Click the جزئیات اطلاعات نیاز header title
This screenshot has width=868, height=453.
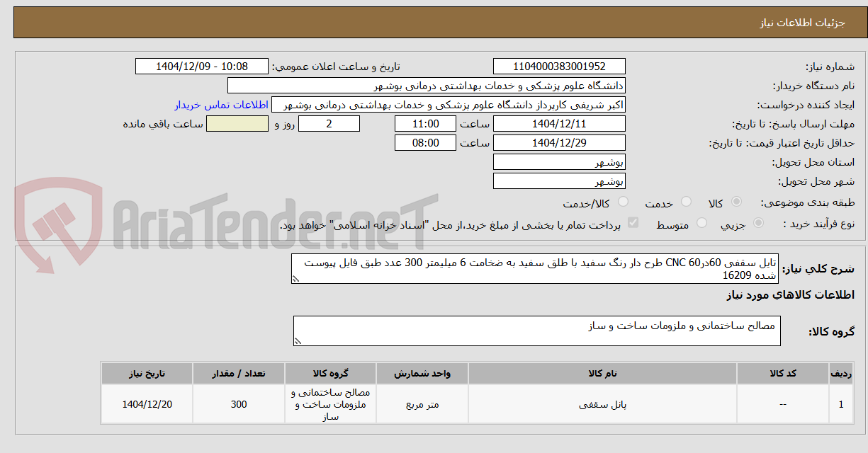(x=802, y=23)
